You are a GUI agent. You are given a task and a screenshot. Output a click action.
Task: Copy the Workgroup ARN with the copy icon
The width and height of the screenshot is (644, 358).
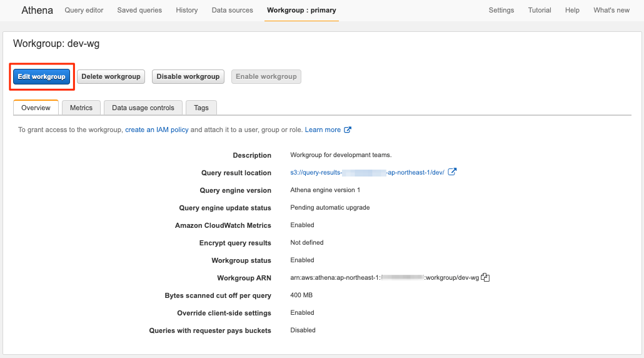pyautogui.click(x=485, y=277)
